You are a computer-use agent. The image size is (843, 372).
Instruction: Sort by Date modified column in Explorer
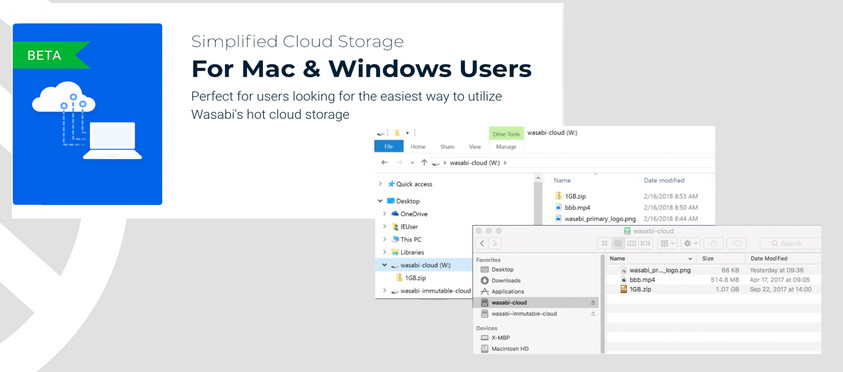(664, 181)
